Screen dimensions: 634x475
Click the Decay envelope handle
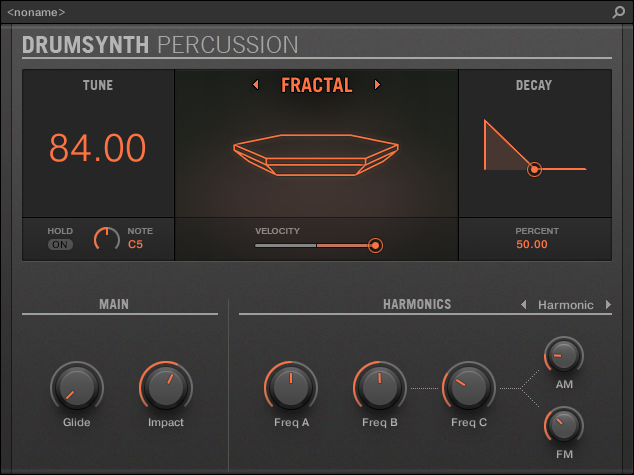pos(535,170)
